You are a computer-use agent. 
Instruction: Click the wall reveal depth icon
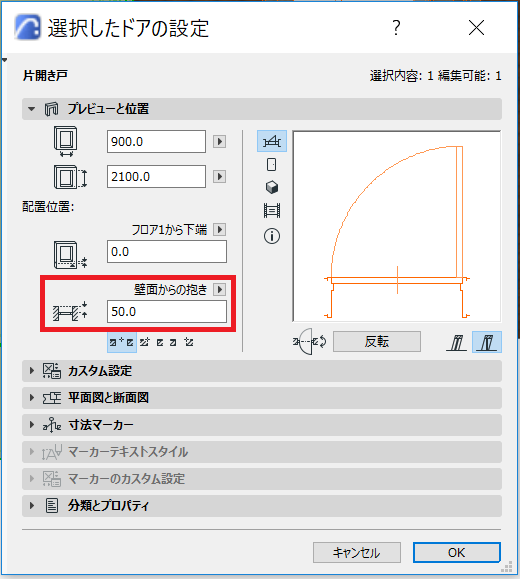[x=70, y=312]
